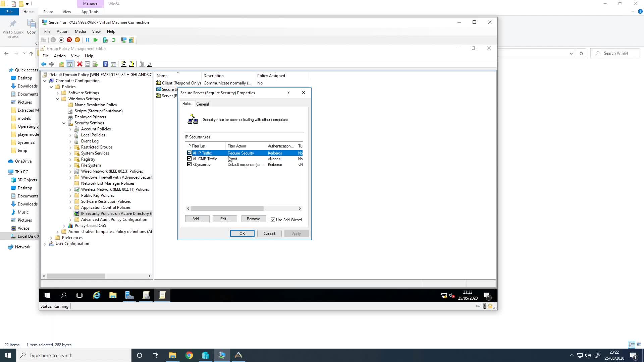Click the red Delete icon in editor toolbar
This screenshot has width=644, height=362.
(x=79, y=64)
